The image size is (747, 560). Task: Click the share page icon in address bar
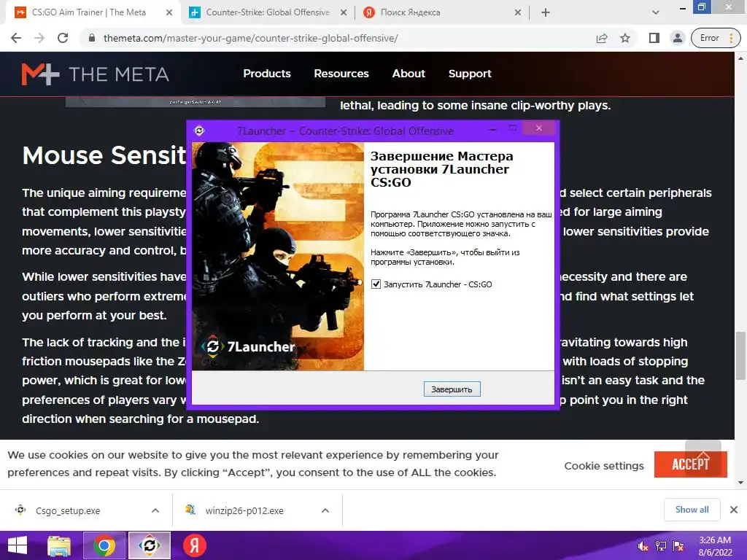point(602,38)
